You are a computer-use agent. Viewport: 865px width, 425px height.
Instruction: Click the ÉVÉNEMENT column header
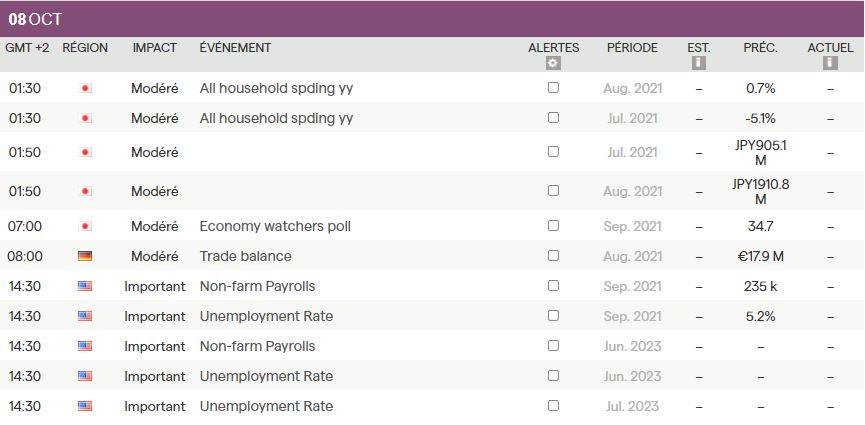[x=235, y=47]
